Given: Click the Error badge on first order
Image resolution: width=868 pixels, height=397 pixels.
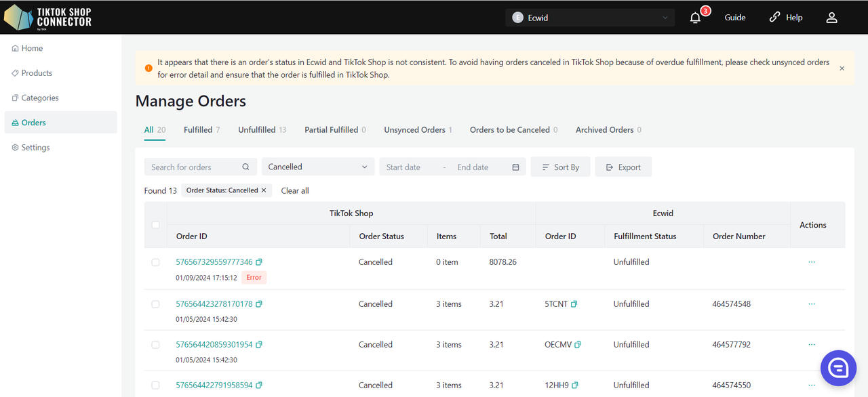Looking at the screenshot, I should 254,277.
